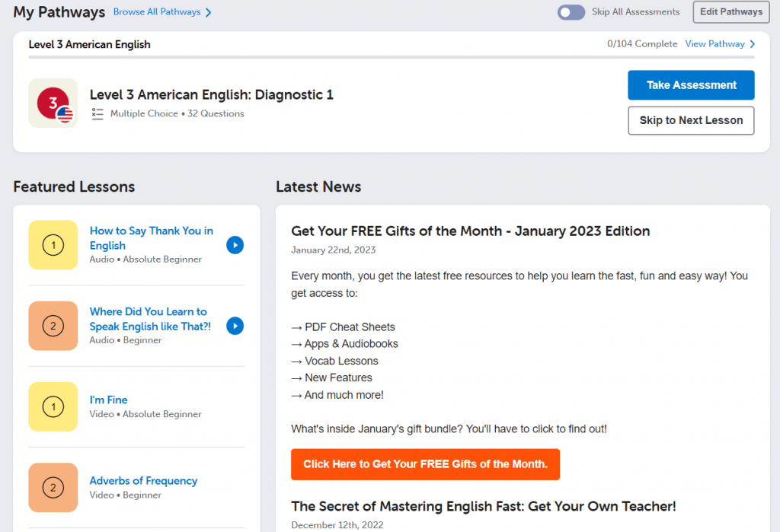Screen dimensions: 780x532
Task: Click the orange FREE Gifts of the Month button
Action: 425,464
